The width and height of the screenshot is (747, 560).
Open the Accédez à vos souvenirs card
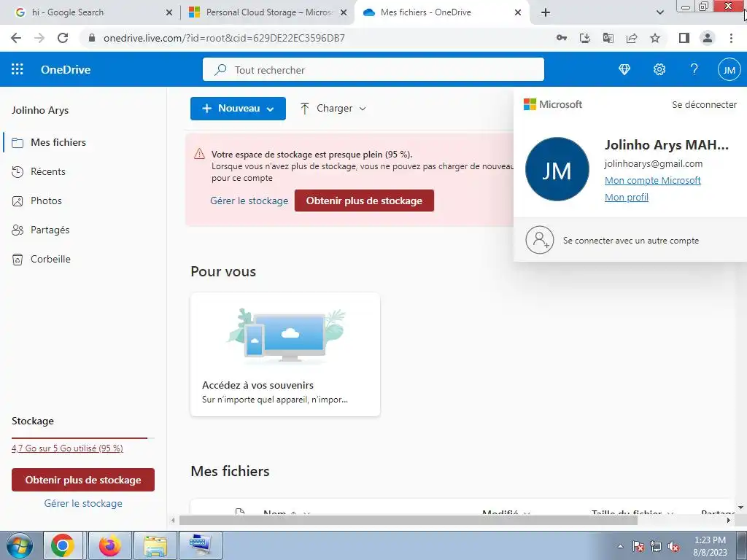[x=285, y=354]
